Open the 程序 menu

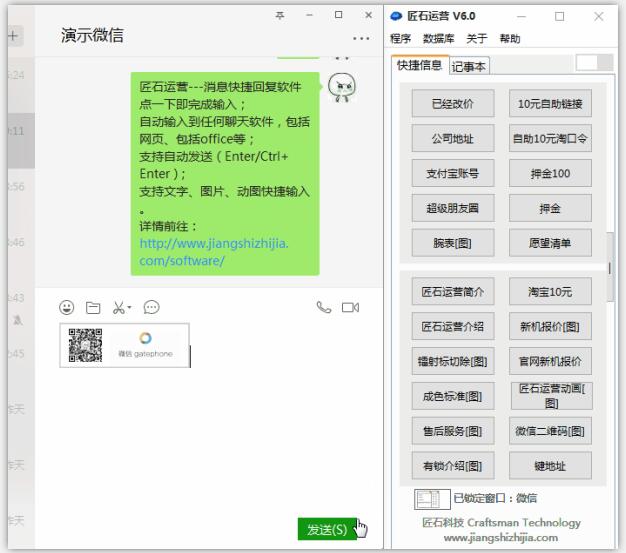401,39
